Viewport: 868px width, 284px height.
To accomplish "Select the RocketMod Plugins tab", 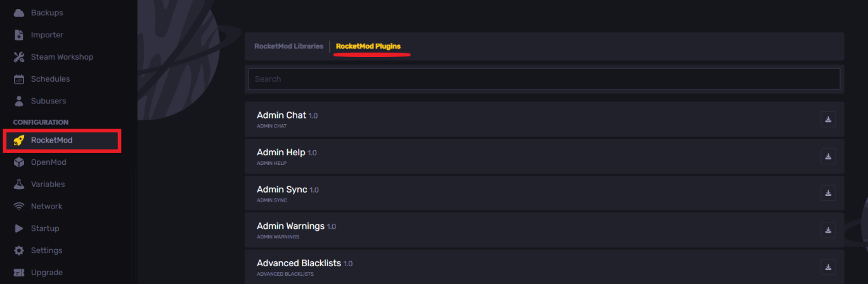I will point(368,46).
